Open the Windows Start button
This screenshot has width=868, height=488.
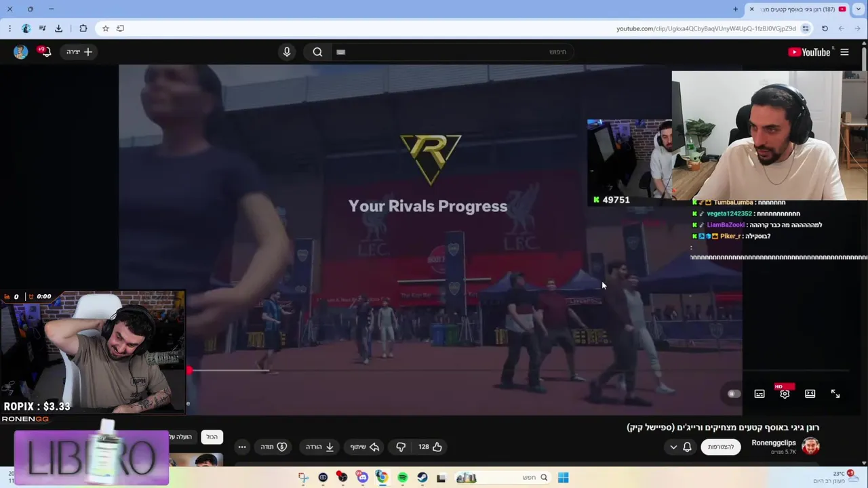[x=563, y=478]
